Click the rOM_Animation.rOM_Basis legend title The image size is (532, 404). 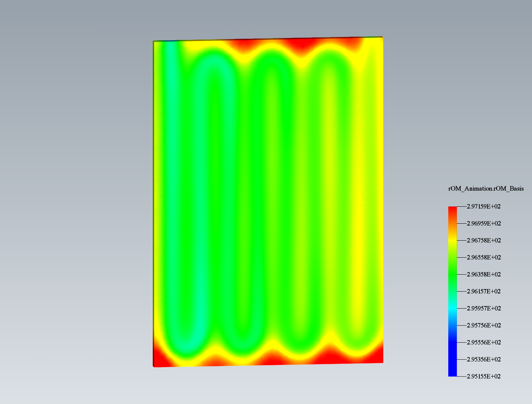point(486,189)
